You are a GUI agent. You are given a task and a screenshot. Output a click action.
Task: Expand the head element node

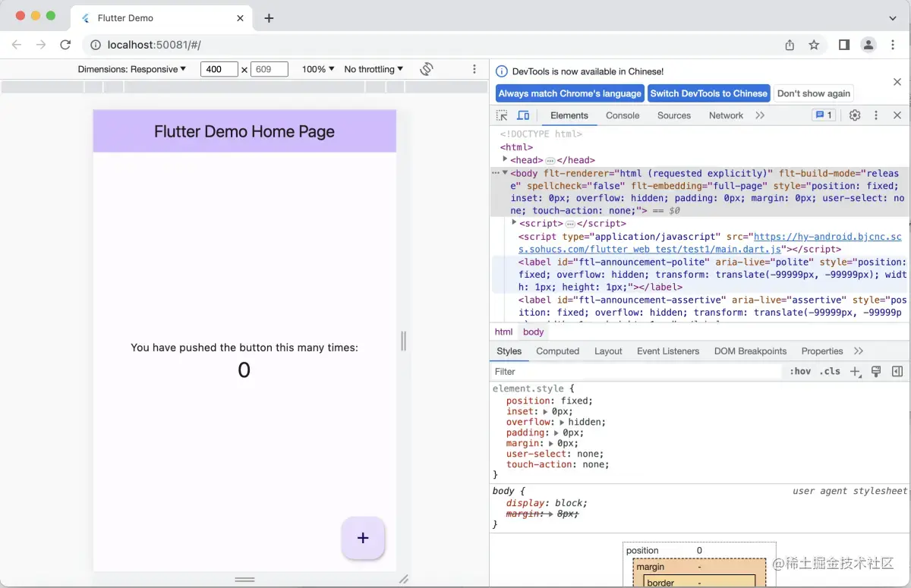tap(505, 159)
